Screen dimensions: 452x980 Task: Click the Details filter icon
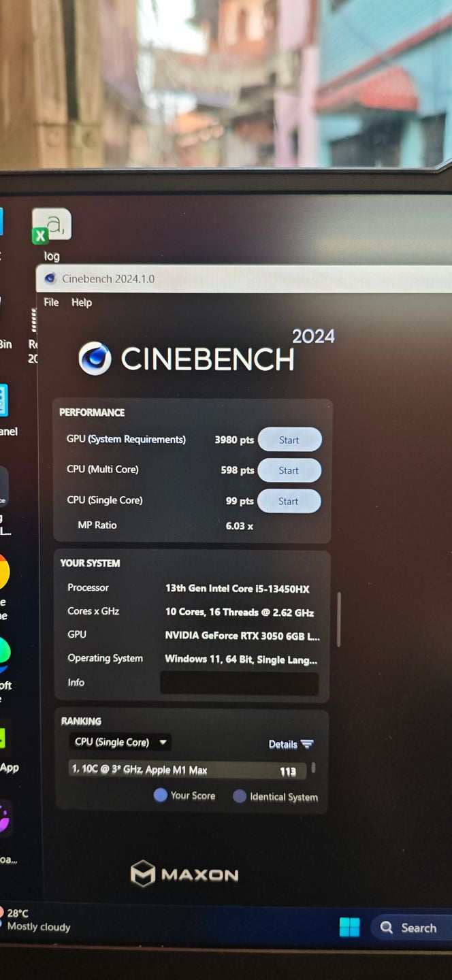[x=307, y=745]
